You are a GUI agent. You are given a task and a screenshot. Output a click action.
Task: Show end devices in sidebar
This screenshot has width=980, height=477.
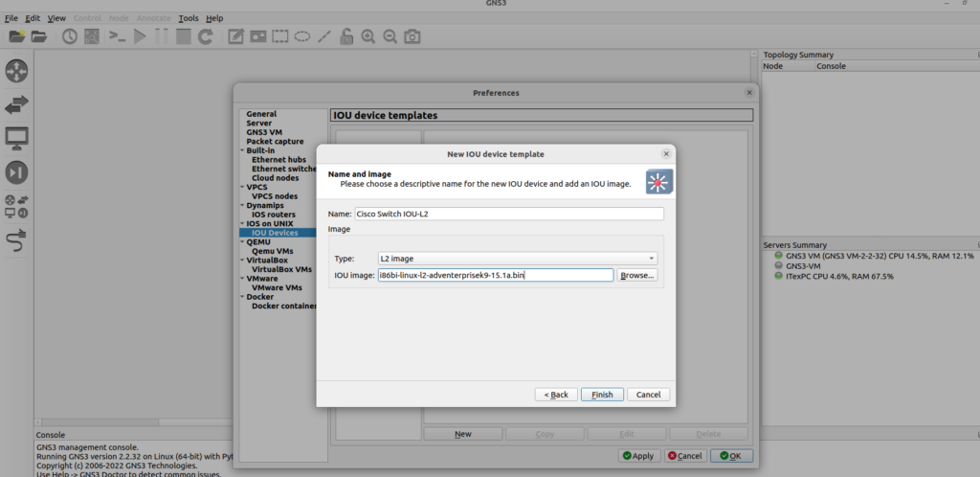pyautogui.click(x=17, y=138)
